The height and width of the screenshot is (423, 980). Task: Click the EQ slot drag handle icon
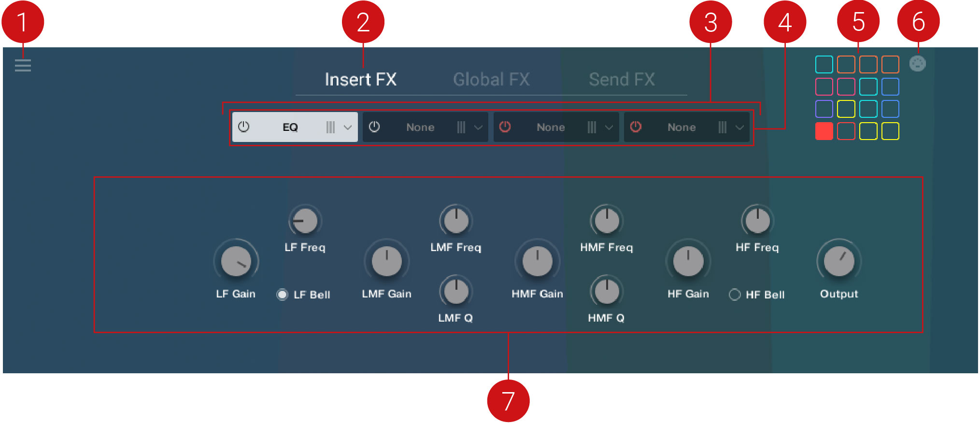click(x=330, y=127)
